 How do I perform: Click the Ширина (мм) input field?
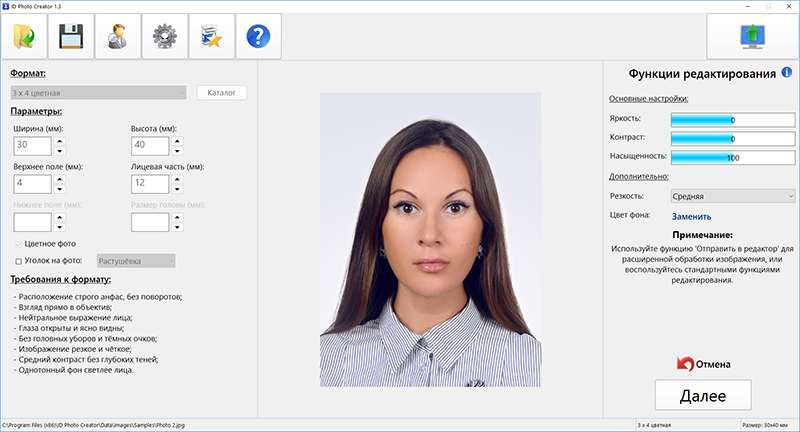[x=32, y=145]
